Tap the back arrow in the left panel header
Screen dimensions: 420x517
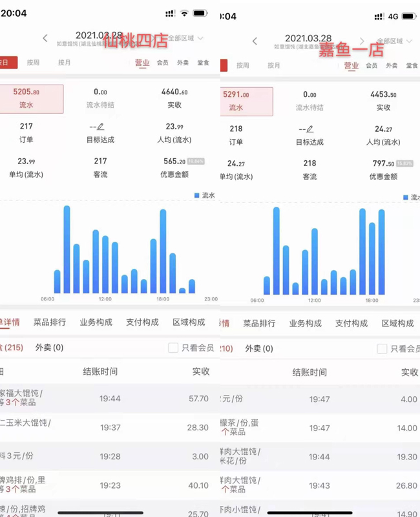[x=45, y=39]
